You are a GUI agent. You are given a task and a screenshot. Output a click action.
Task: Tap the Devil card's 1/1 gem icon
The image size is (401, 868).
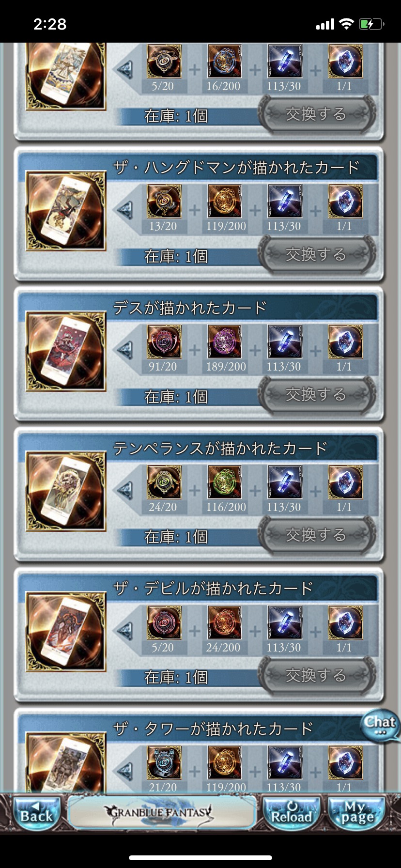point(345,622)
